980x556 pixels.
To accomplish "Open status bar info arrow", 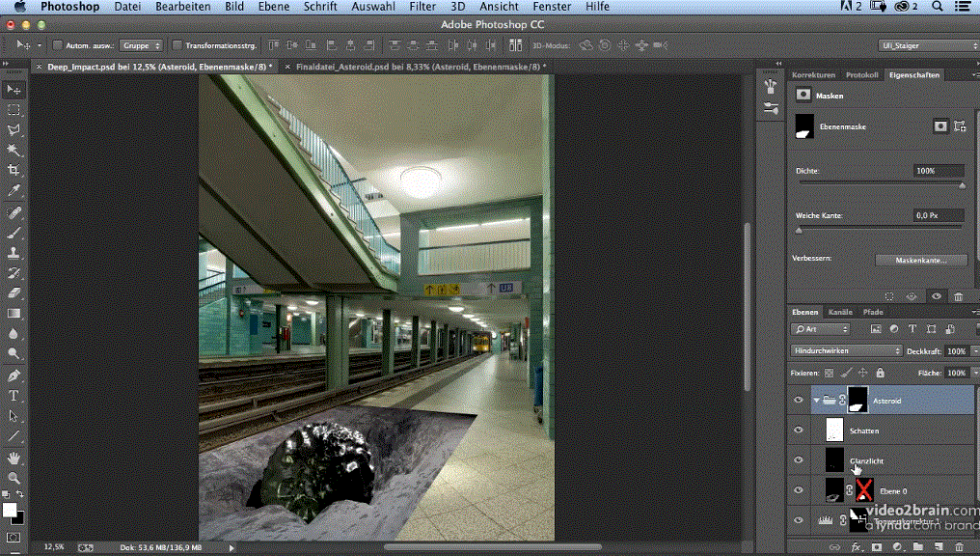I will click(x=231, y=548).
